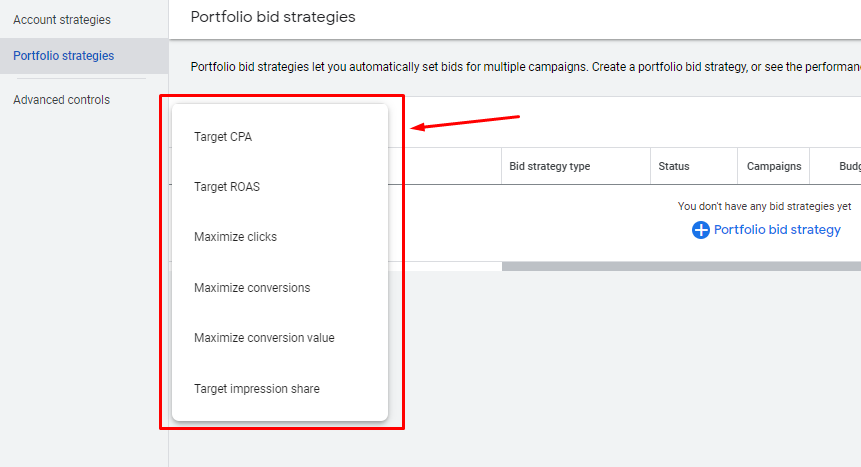Click the horizontal table scrollbar
Image resolution: width=861 pixels, height=467 pixels.
tap(680, 266)
